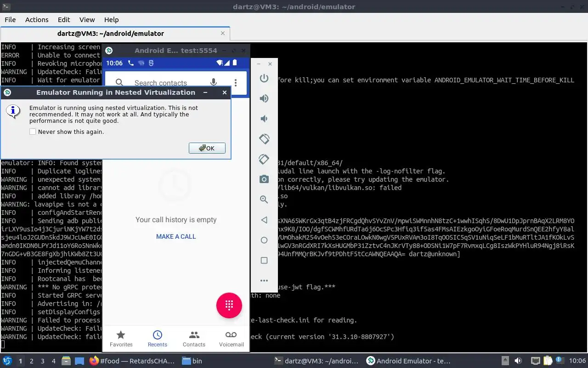588x368 pixels.
Task: Switch to the bin folder taskbar window
Action: [192, 361]
